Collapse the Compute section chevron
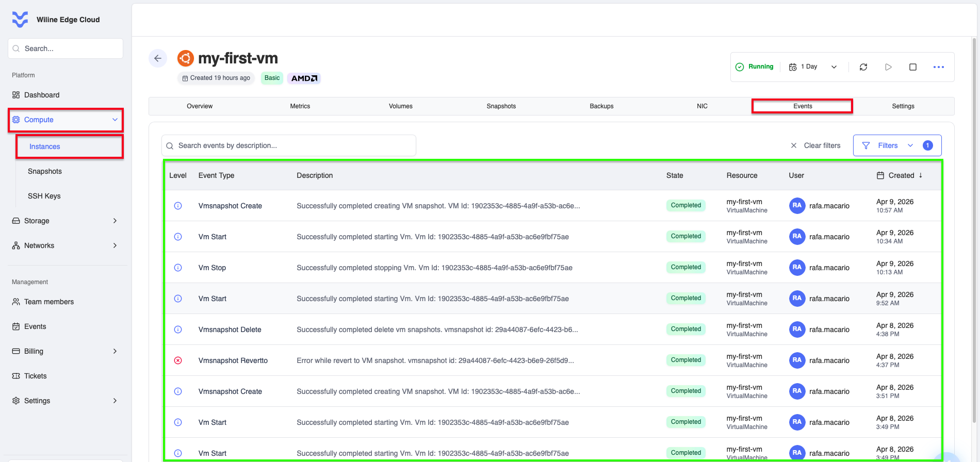Image resolution: width=980 pixels, height=462 pixels. (x=115, y=120)
